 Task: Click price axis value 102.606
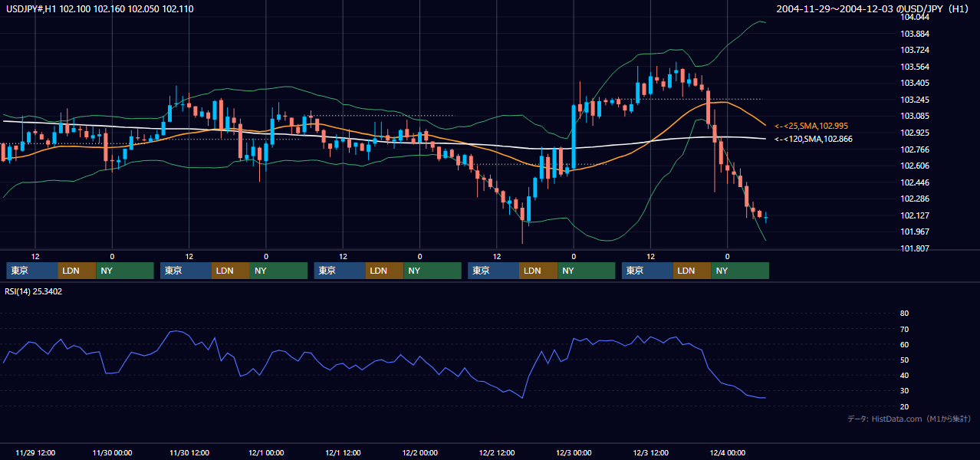pyautogui.click(x=915, y=166)
